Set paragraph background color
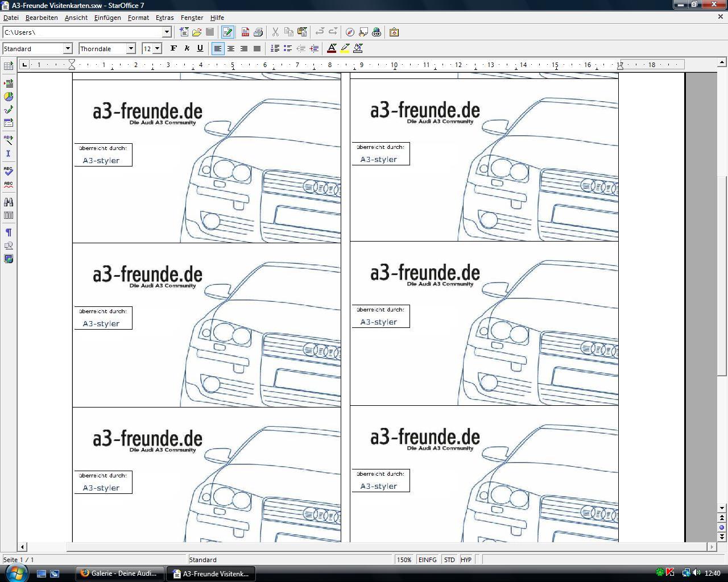 point(358,49)
